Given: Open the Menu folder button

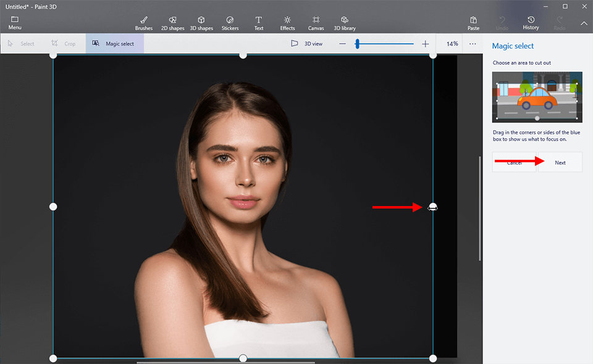Looking at the screenshot, I should (15, 23).
